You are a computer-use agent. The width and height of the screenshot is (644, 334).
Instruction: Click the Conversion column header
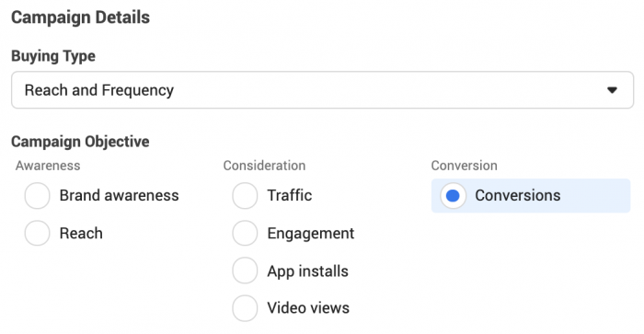point(464,166)
